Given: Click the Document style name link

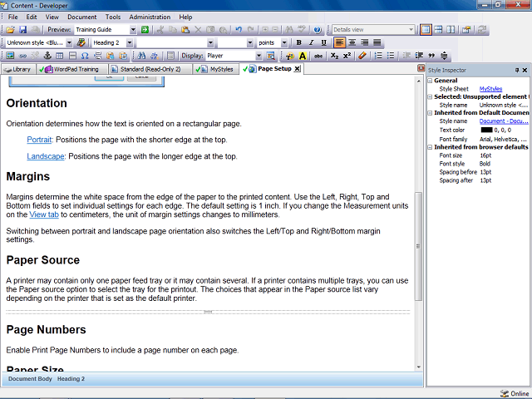Looking at the screenshot, I should point(504,121).
